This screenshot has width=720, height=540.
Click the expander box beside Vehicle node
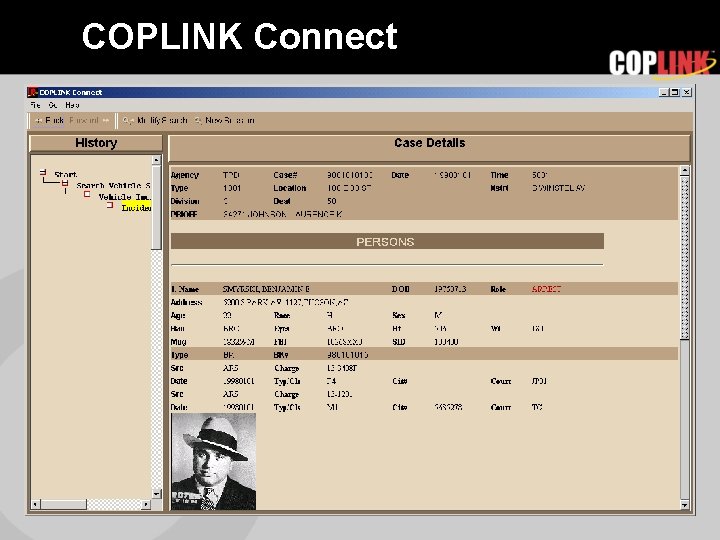(87, 194)
